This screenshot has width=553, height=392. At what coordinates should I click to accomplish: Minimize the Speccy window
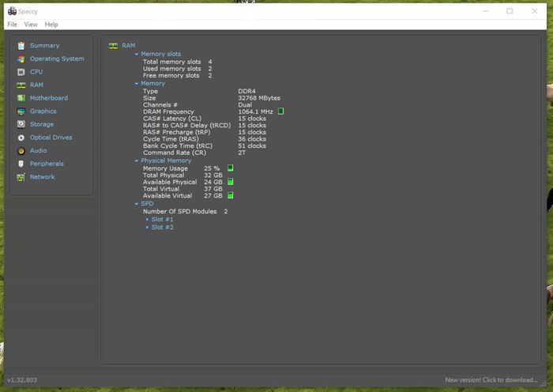tap(486, 11)
